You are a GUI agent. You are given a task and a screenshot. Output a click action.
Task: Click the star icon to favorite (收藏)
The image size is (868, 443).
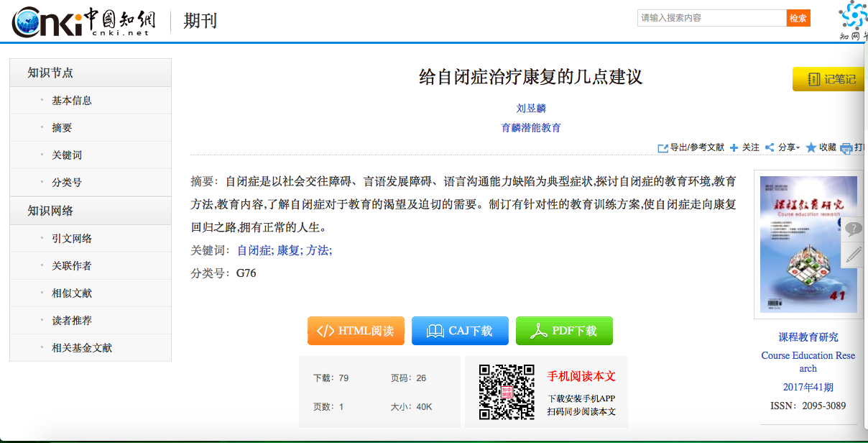811,147
